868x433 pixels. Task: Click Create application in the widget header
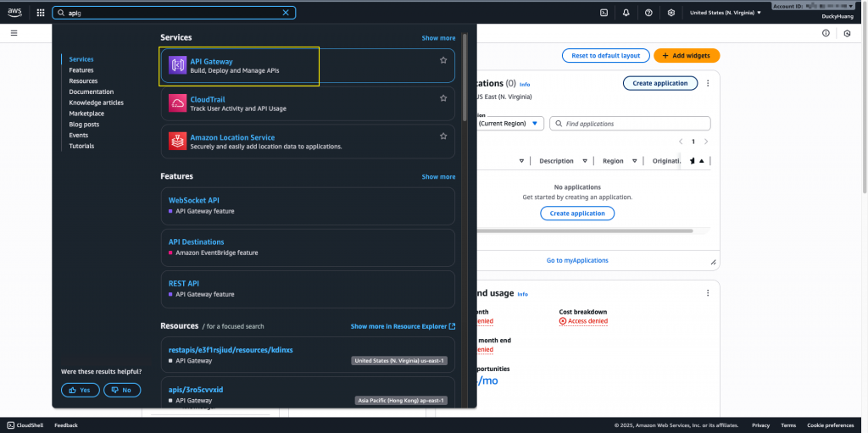coord(660,83)
